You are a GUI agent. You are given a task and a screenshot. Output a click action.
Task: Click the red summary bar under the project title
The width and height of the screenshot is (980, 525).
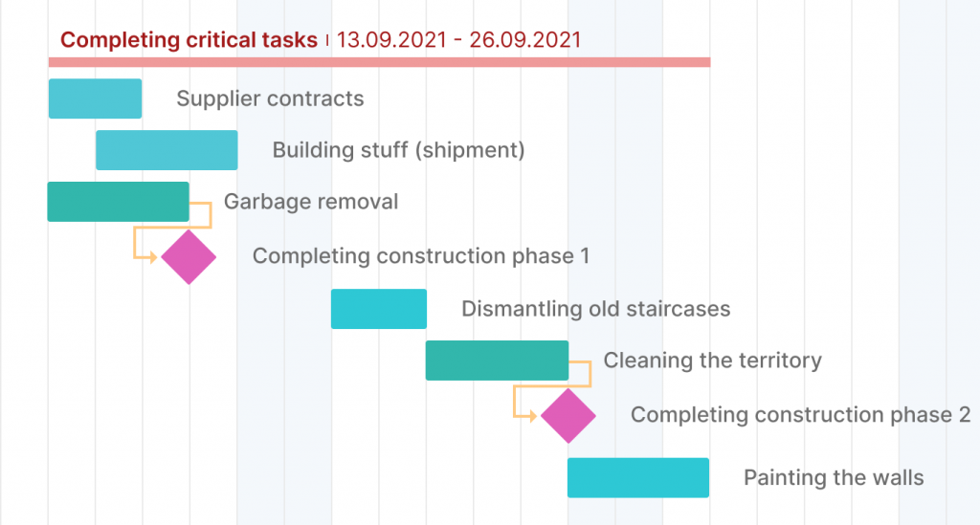pyautogui.click(x=379, y=62)
